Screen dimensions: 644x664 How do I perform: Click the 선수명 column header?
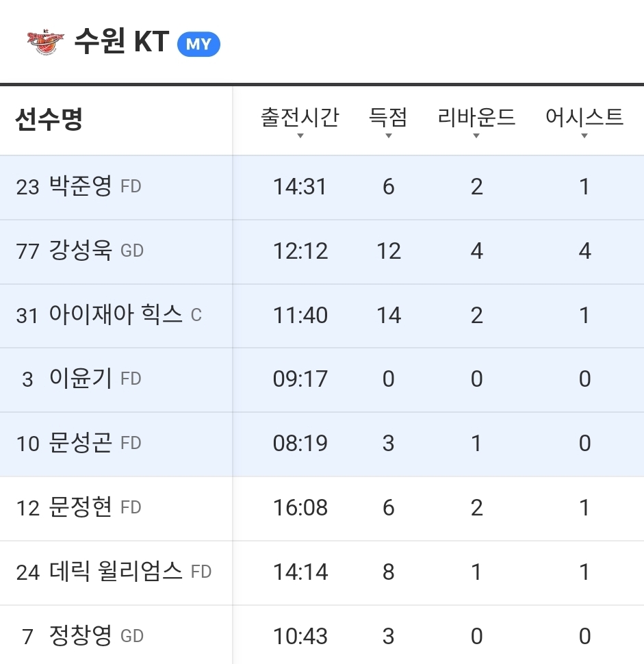[x=49, y=119]
